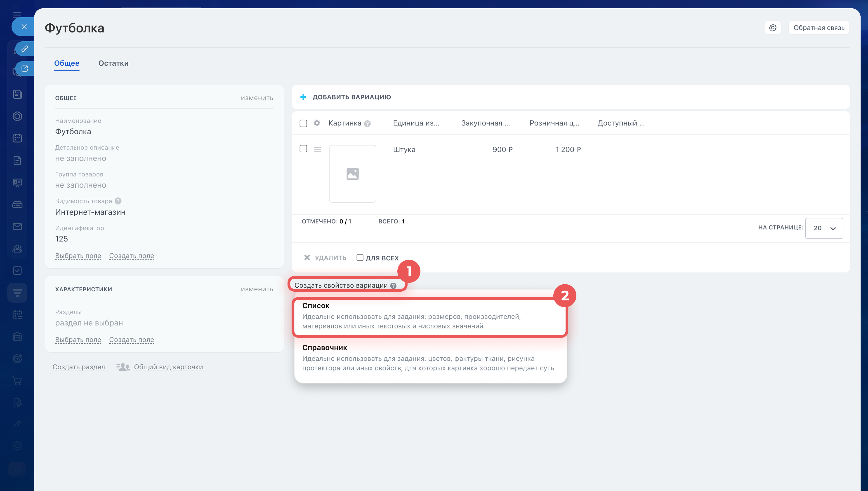This screenshot has width=868, height=491.
Task: Click the open in new window icon
Action: (25, 69)
